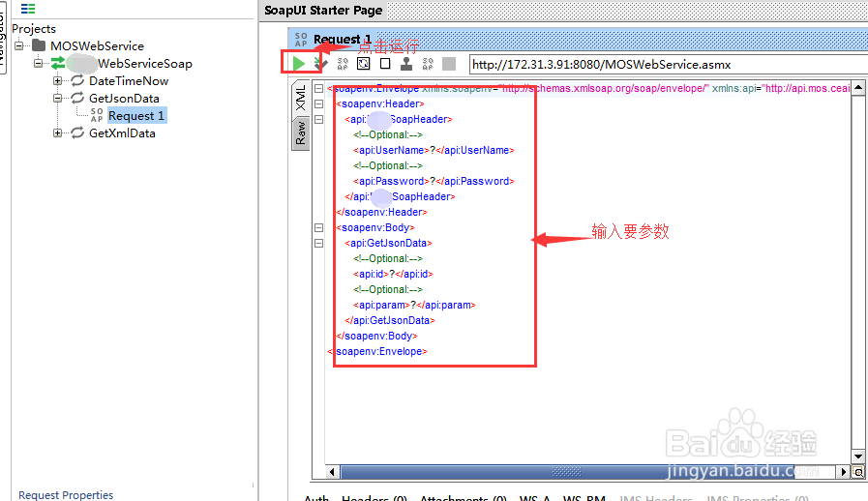Click gray cancel request square
This screenshot has width=868, height=501.
(449, 64)
